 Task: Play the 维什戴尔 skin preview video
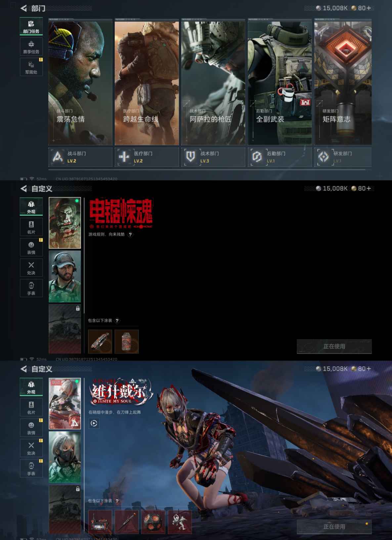pyautogui.click(x=94, y=423)
